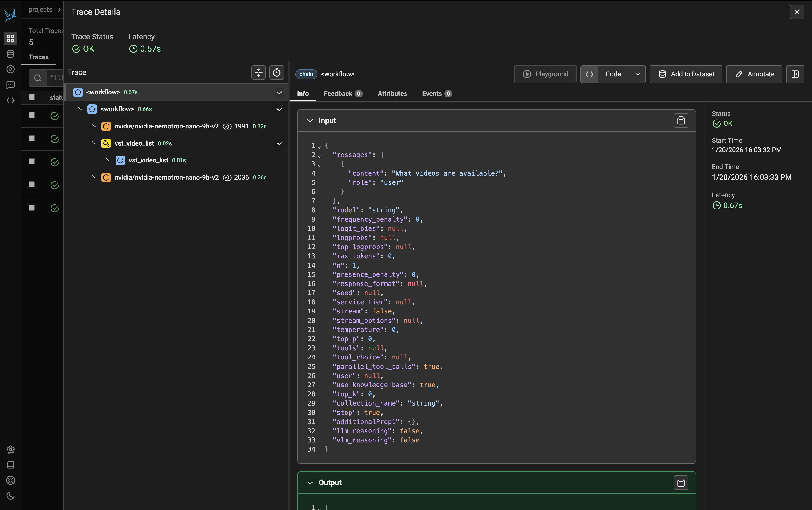Viewport: 812px width, 510px height.
Task: Open the datasets database sidebar icon
Action: pyautogui.click(x=10, y=54)
